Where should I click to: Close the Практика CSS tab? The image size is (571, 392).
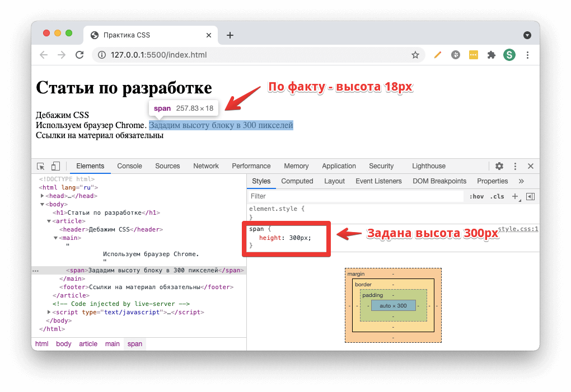click(x=209, y=35)
